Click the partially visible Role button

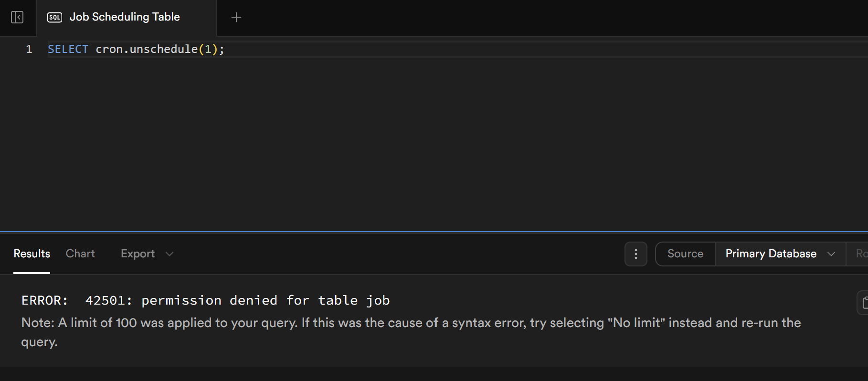860,254
